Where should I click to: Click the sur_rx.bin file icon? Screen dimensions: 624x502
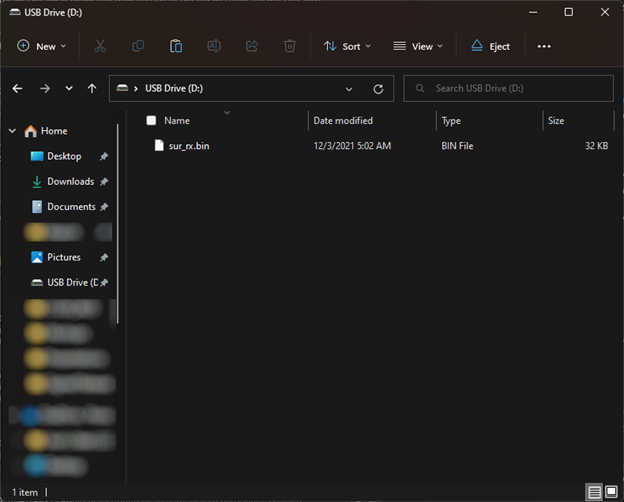pyautogui.click(x=159, y=145)
